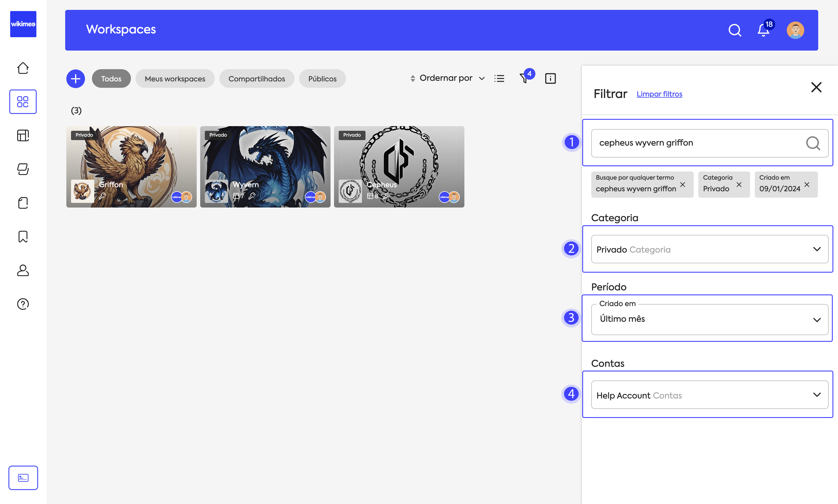Click the filter funnel icon
Viewport: 838px width, 504px height.
[524, 78]
